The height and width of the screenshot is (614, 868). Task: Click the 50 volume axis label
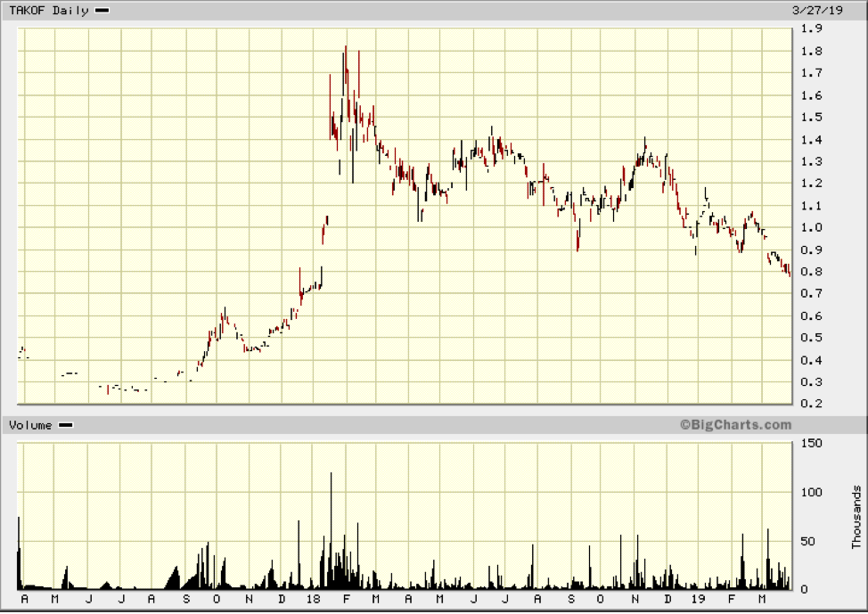pos(807,542)
